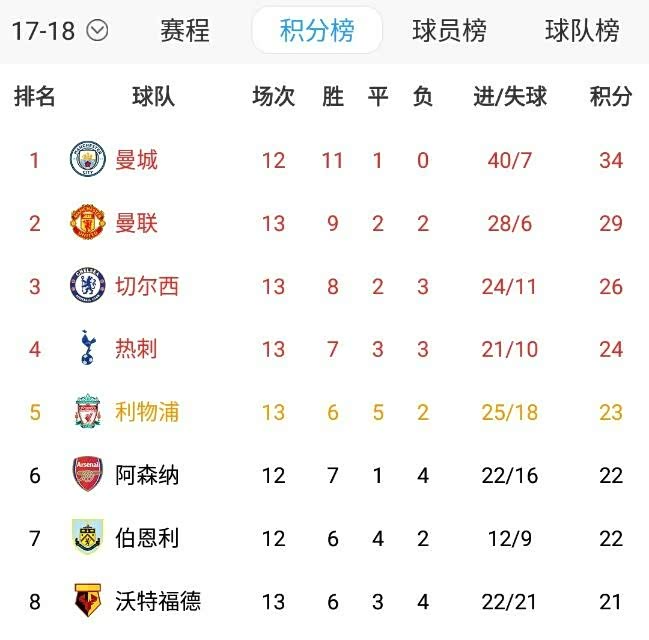This screenshot has height=640, width=649.
Task: Click the 积分 column header
Action: [x=611, y=97]
